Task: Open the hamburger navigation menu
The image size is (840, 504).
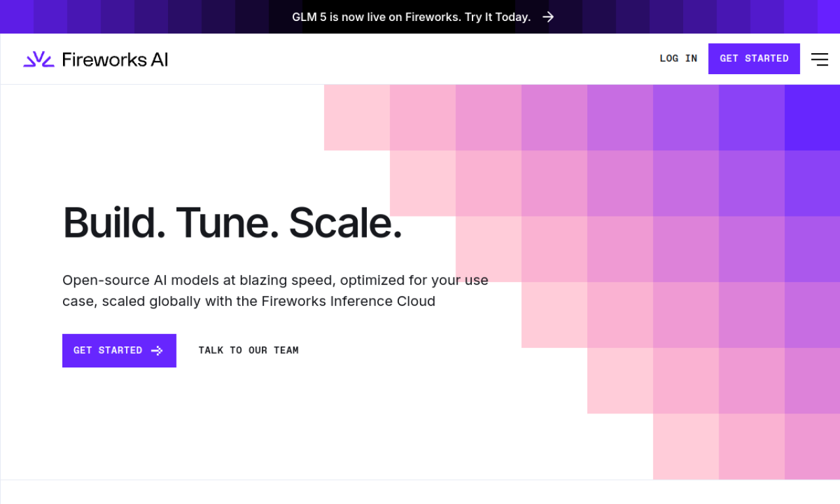Action: [x=819, y=59]
